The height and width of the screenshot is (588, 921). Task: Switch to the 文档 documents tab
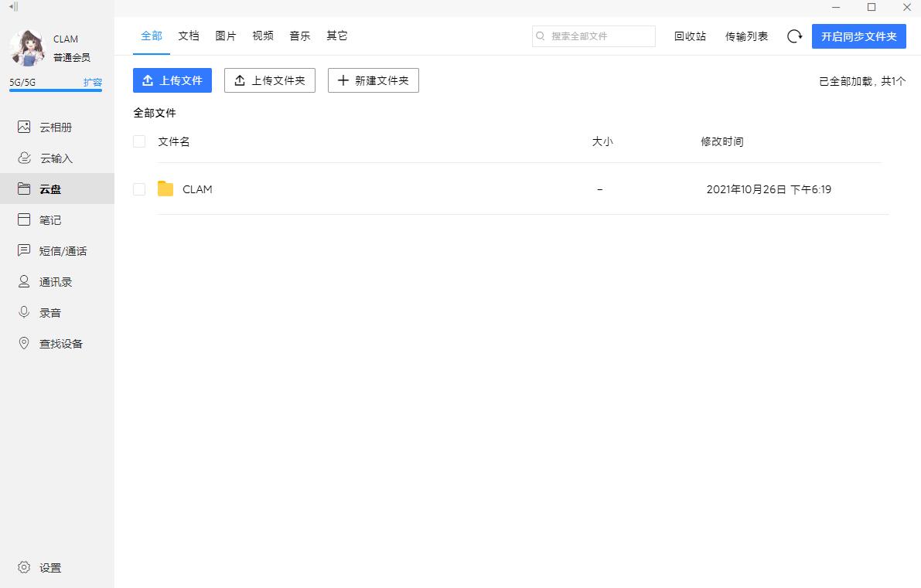[x=189, y=36]
